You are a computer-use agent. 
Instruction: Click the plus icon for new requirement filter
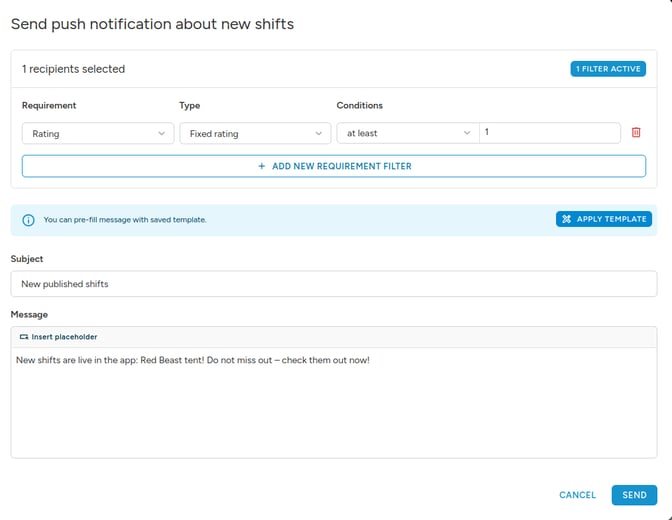262,166
